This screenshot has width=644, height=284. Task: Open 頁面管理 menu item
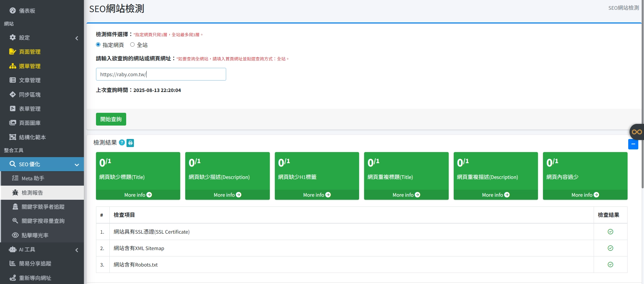click(x=42, y=52)
